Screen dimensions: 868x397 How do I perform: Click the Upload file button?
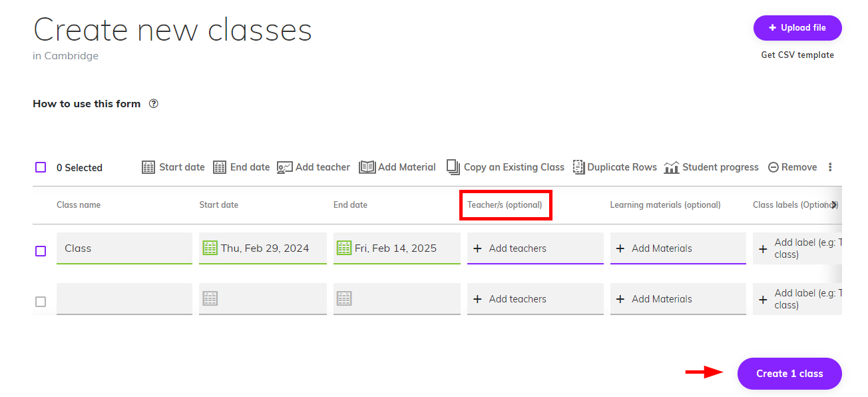(x=797, y=28)
